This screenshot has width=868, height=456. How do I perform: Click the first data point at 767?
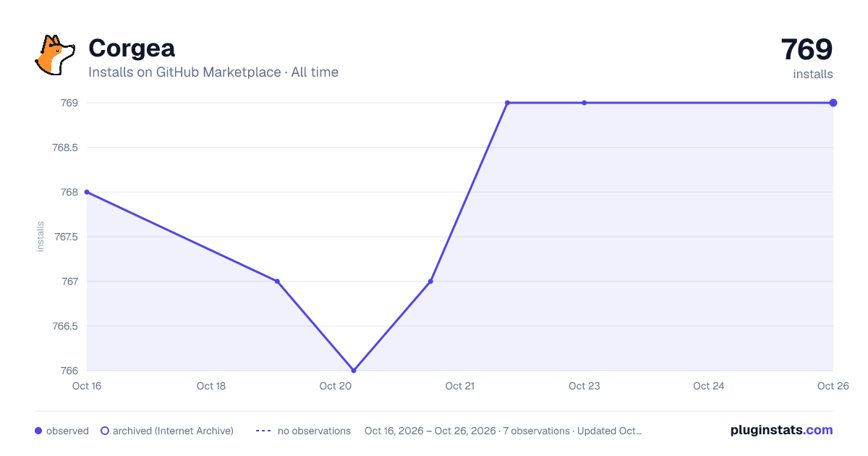[x=277, y=281]
